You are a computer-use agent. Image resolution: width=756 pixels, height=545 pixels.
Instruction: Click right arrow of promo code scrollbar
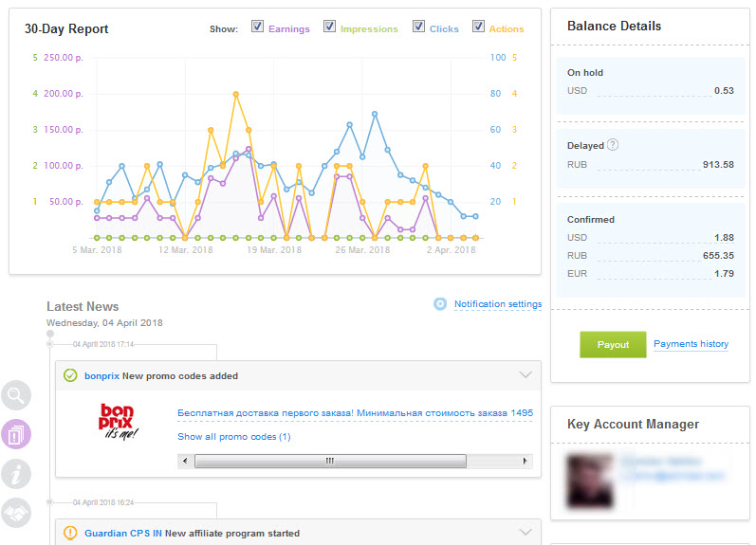click(x=526, y=461)
